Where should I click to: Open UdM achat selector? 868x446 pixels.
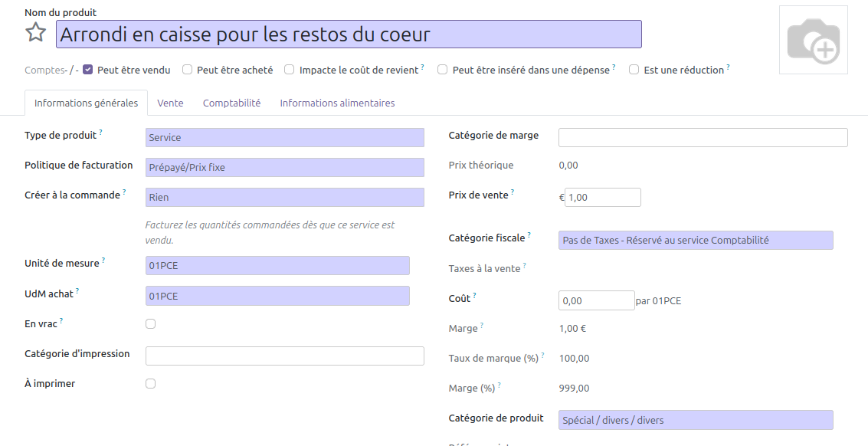(x=277, y=296)
